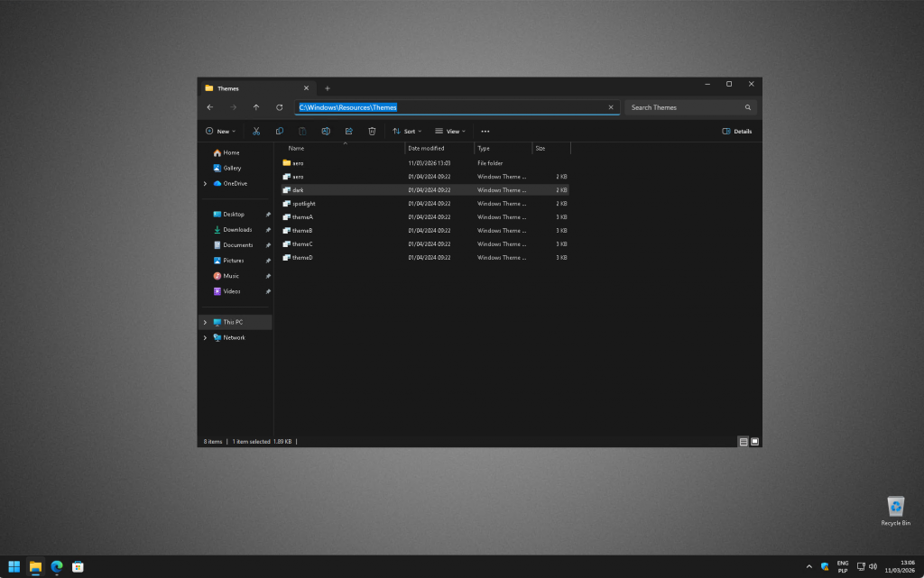Open a new tab with plus button
Screen dimensions: 924x578
pyautogui.click(x=328, y=88)
